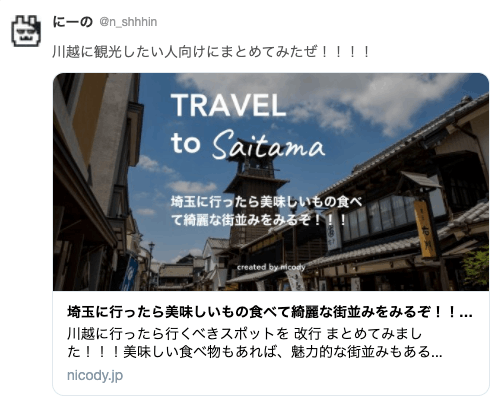Open the nicody.jp domain link
Image resolution: width=497 pixels, height=409 pixels.
(95, 375)
